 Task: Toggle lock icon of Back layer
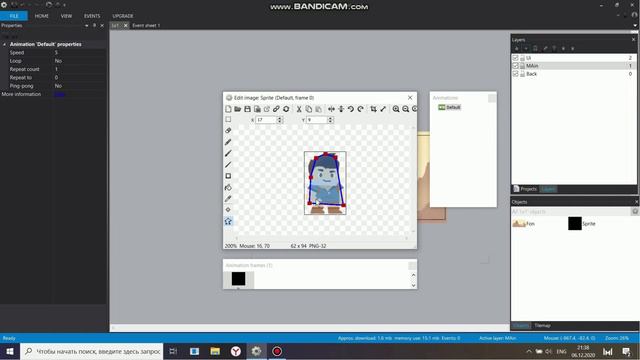(x=522, y=74)
